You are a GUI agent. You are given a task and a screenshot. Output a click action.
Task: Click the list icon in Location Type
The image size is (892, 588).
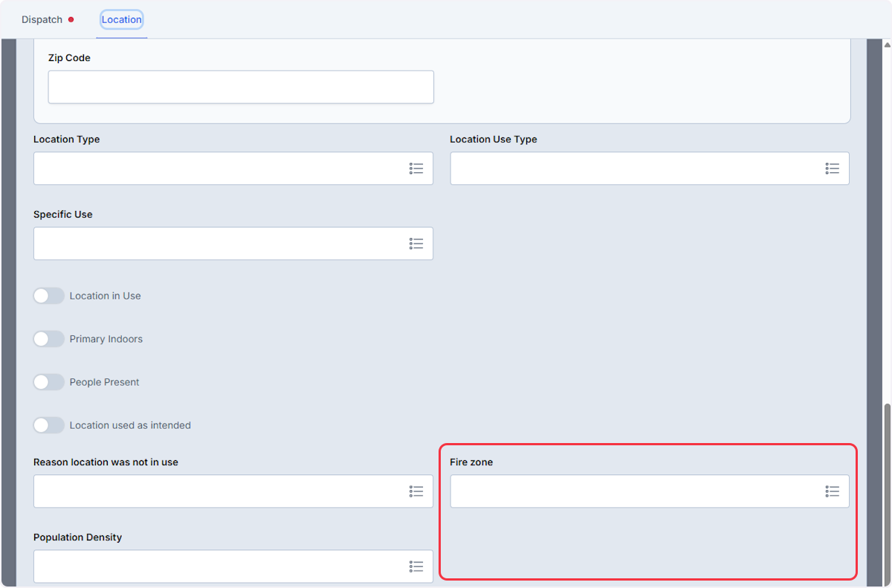pyautogui.click(x=416, y=169)
